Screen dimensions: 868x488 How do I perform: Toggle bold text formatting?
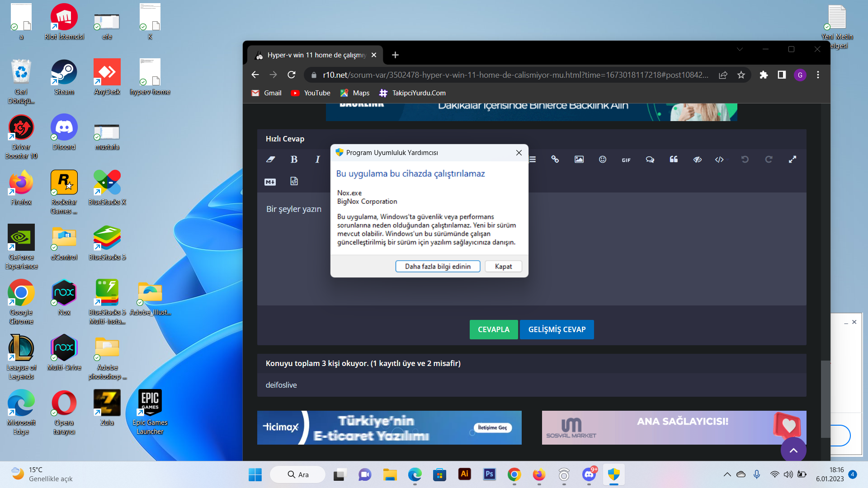[x=294, y=159]
